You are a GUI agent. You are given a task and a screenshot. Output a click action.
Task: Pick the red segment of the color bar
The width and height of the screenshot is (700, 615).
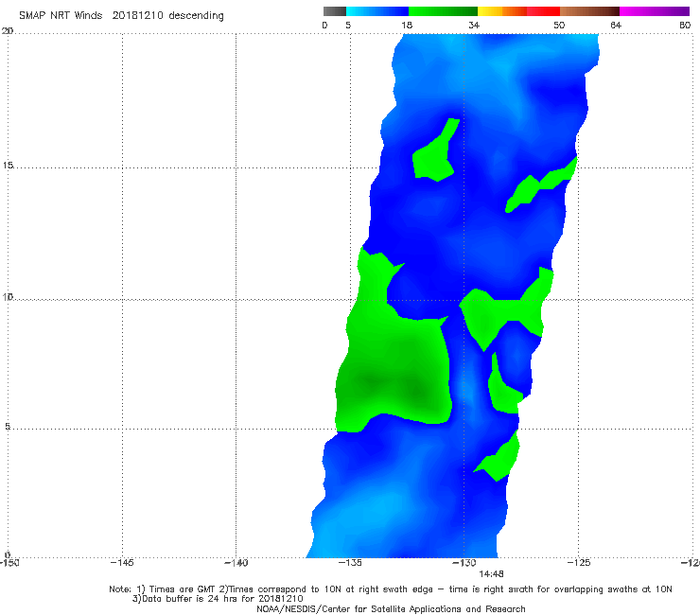coord(543,11)
